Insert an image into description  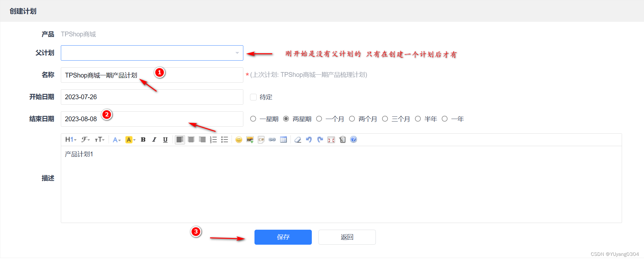(250, 140)
